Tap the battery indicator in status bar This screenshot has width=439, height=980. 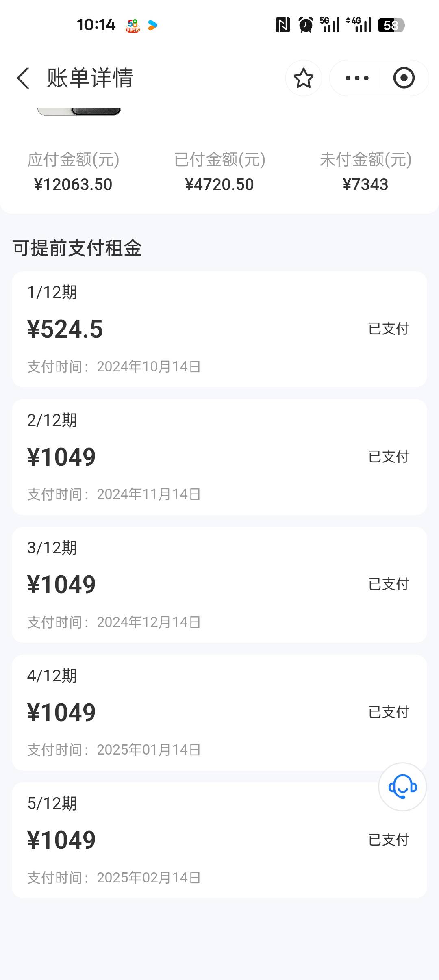point(391,25)
